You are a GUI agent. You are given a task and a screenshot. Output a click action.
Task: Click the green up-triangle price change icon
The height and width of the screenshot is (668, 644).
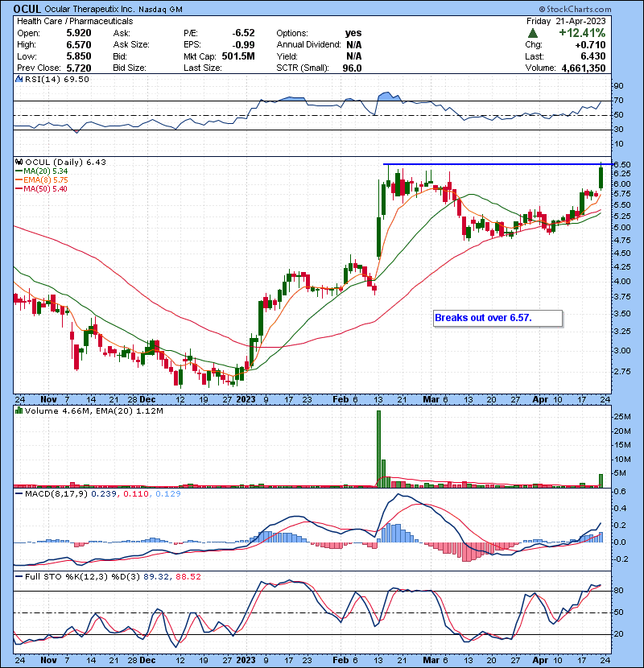(533, 33)
